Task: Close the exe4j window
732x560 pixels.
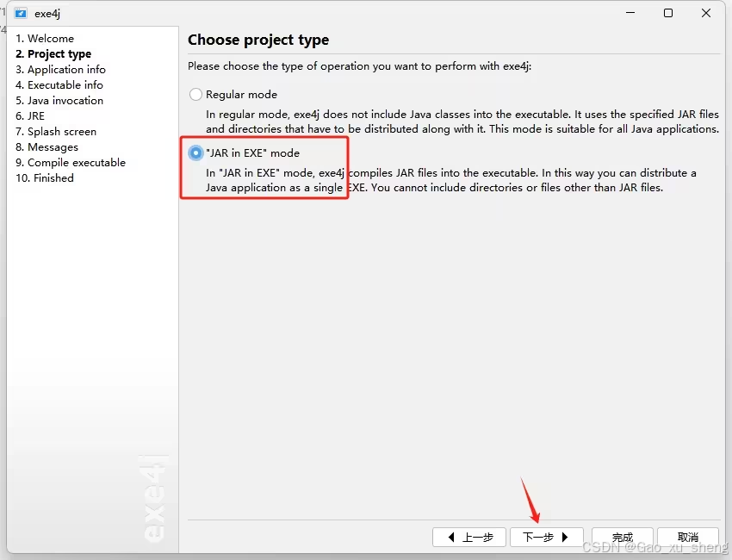Action: point(706,13)
